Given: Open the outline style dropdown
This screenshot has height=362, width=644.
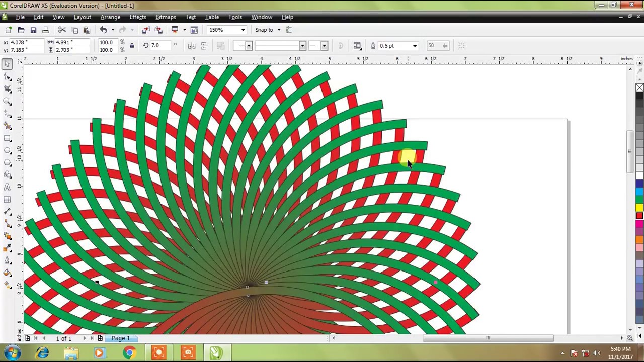Looking at the screenshot, I should pos(302,46).
